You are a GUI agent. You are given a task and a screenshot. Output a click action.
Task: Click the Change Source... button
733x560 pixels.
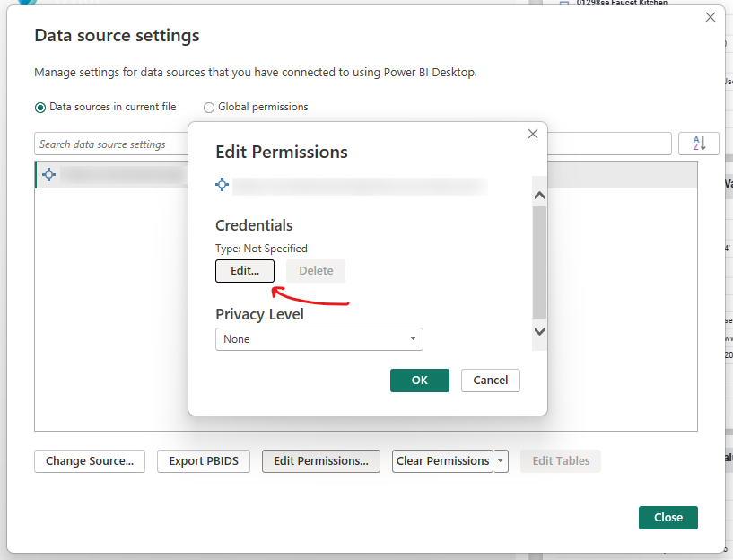click(89, 461)
